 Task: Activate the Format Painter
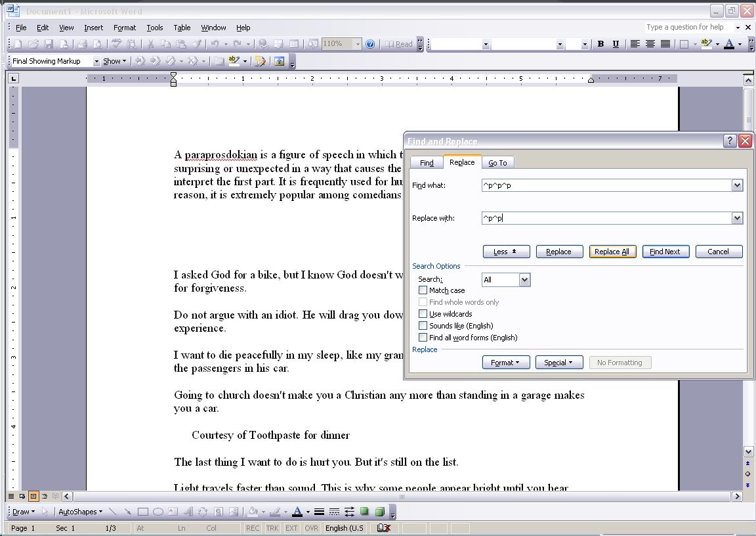(199, 44)
